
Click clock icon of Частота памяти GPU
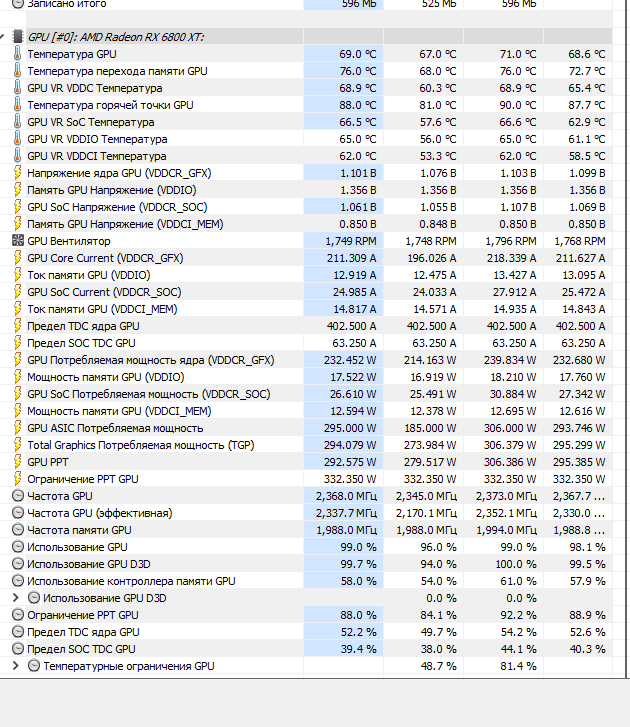point(18,530)
